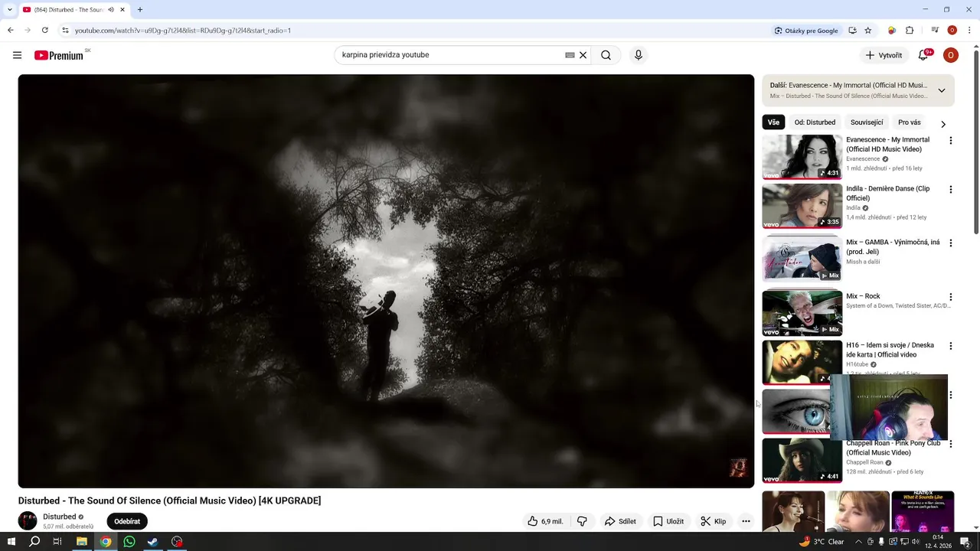The height and width of the screenshot is (551, 980).
Task: Dislike the video with thumbs down
Action: [582, 521]
